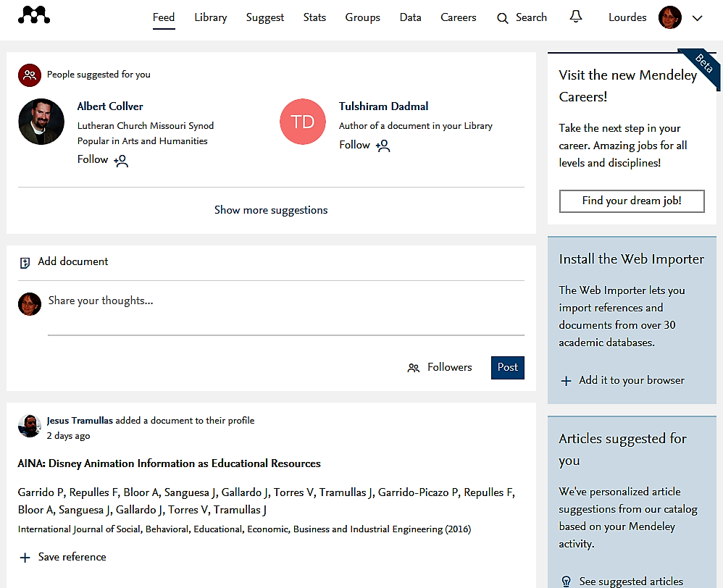The width and height of the screenshot is (723, 588).
Task: Click the Visit the new Mendeley Careers heading
Action: tap(628, 86)
